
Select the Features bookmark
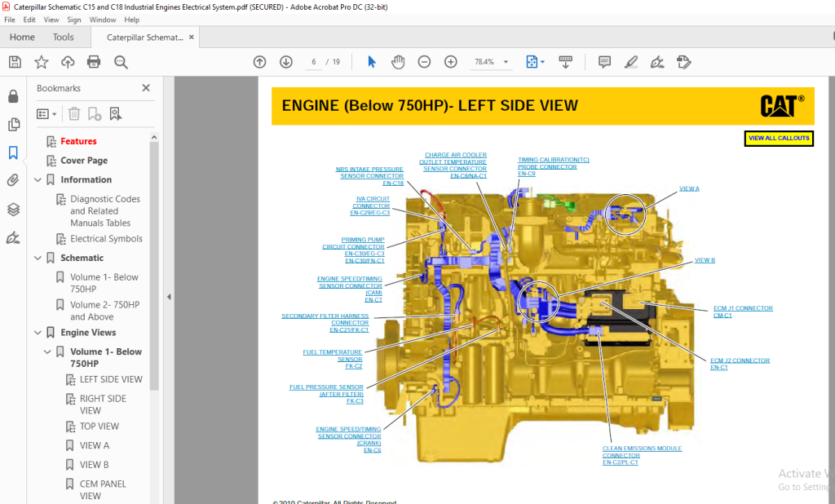point(78,141)
